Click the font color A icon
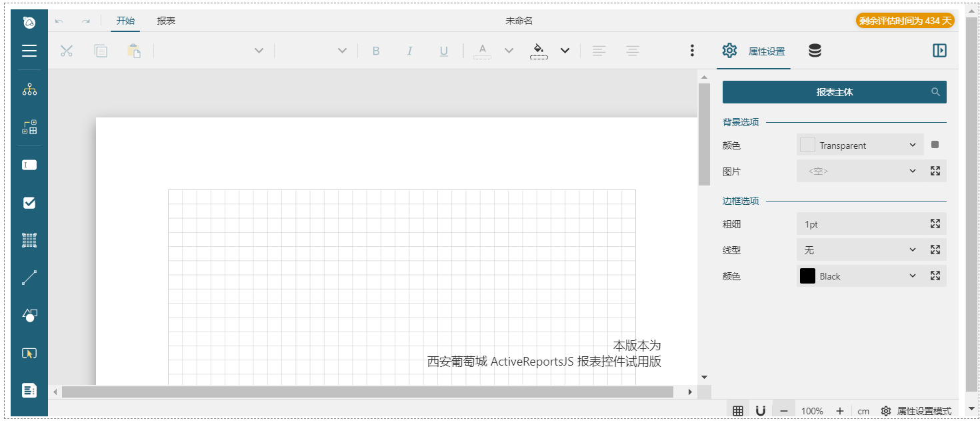 [483, 51]
